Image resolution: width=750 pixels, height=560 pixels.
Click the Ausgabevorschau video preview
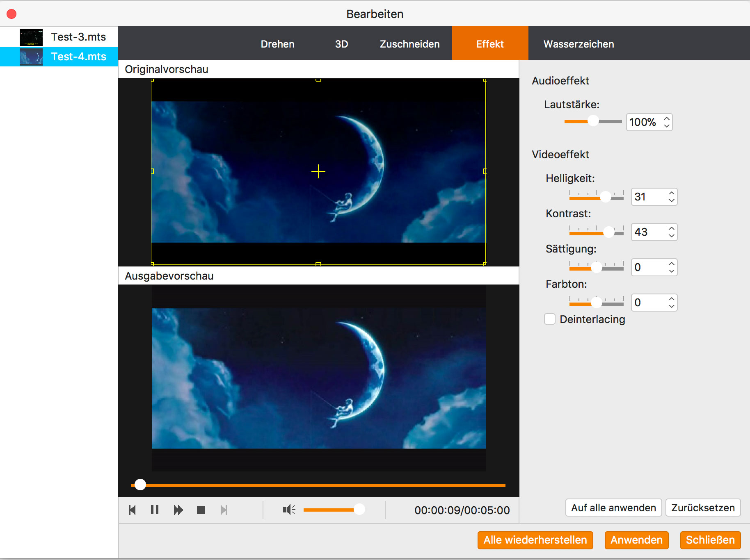coord(319,378)
